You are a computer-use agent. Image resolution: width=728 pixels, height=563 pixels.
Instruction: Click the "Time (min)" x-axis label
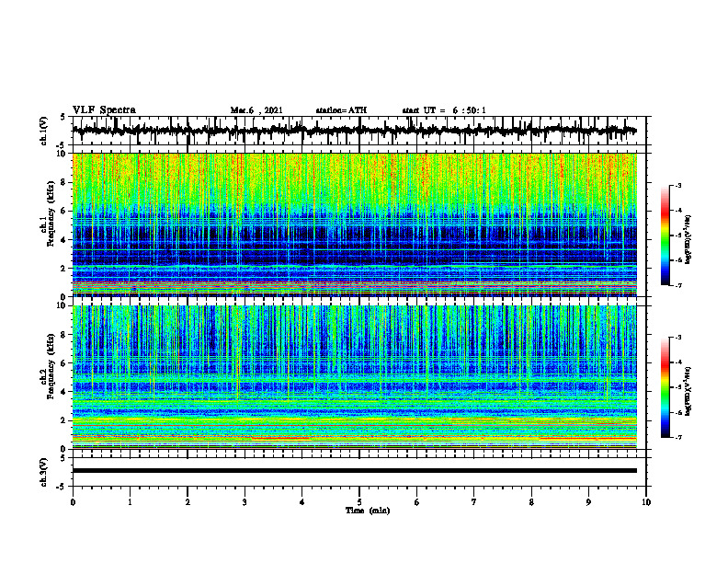click(368, 511)
